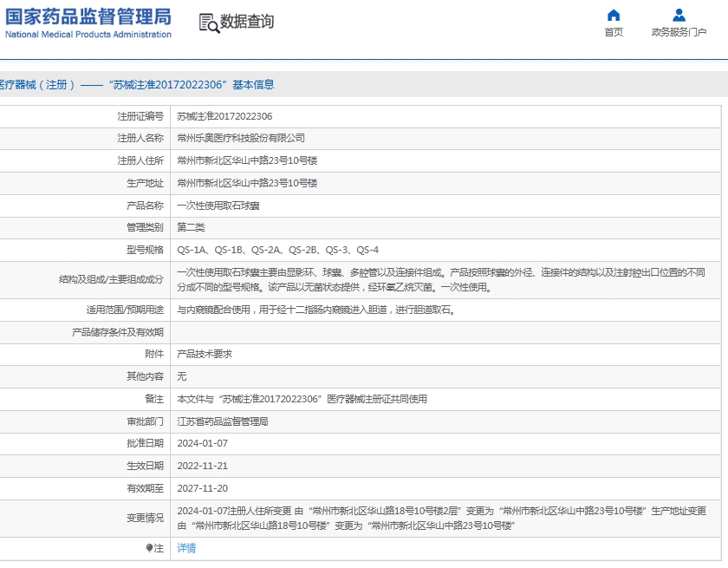Screen dimensions: 728x568
Task: Click the 变更情况 label
Action: pyautogui.click(x=145, y=518)
